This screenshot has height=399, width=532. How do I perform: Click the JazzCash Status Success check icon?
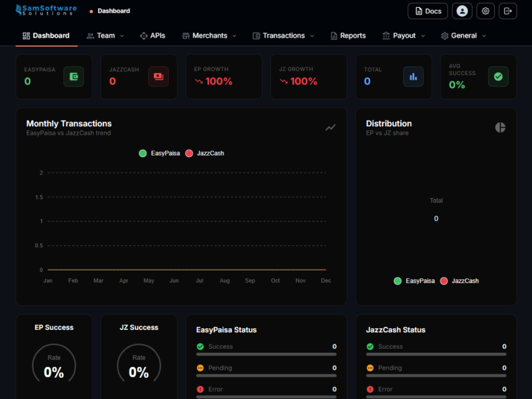(x=370, y=346)
